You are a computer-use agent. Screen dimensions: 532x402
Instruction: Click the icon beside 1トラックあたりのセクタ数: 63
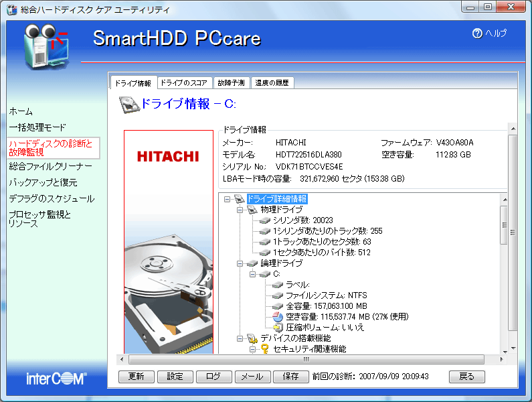point(264,242)
